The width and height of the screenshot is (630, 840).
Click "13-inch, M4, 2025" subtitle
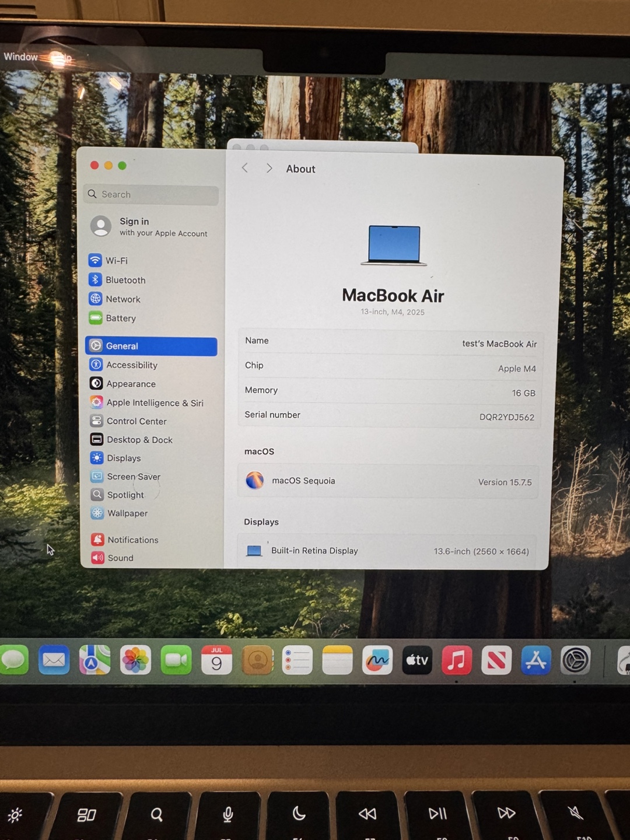(x=393, y=312)
